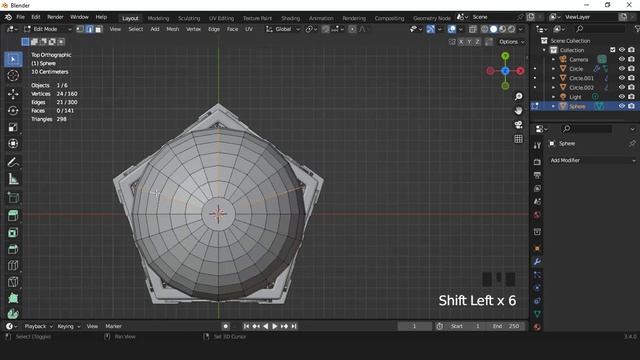Open the pivot point dropdown
Image resolution: width=640 pixels, height=360 pixels.
point(311,29)
